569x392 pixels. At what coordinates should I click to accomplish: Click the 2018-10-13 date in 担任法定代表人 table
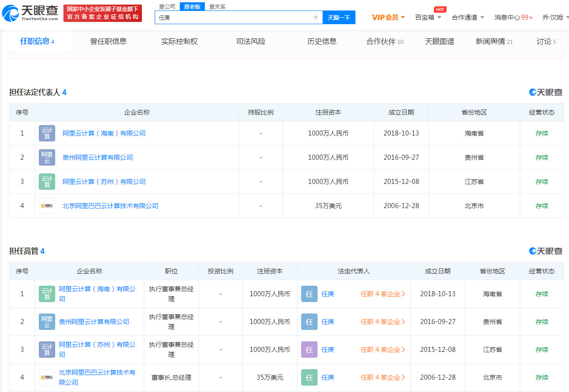coord(401,133)
